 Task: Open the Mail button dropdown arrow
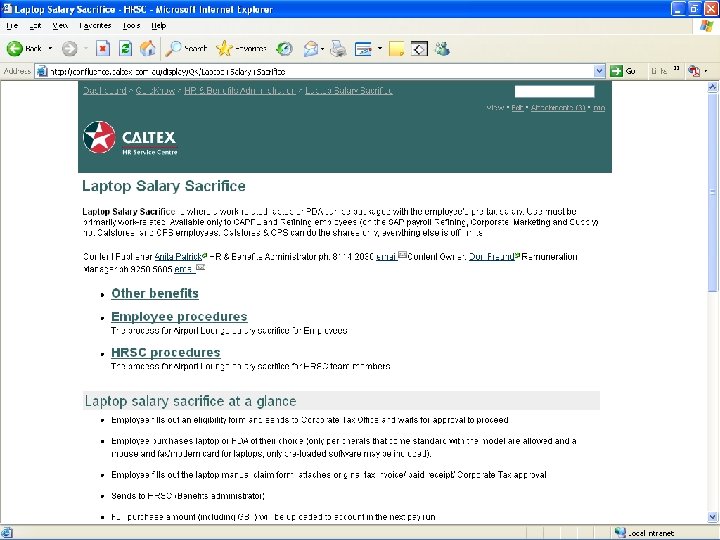[x=322, y=48]
